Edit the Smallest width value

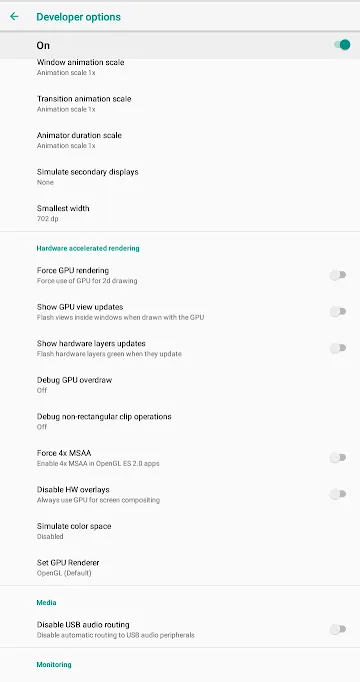pos(180,213)
